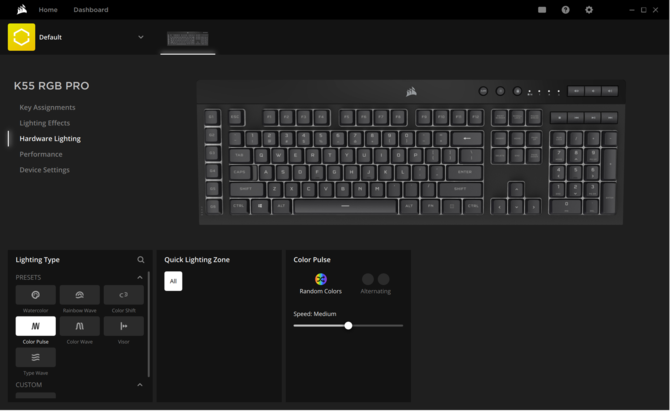The image size is (670, 411).
Task: Open the settings gear icon
Action: click(589, 10)
